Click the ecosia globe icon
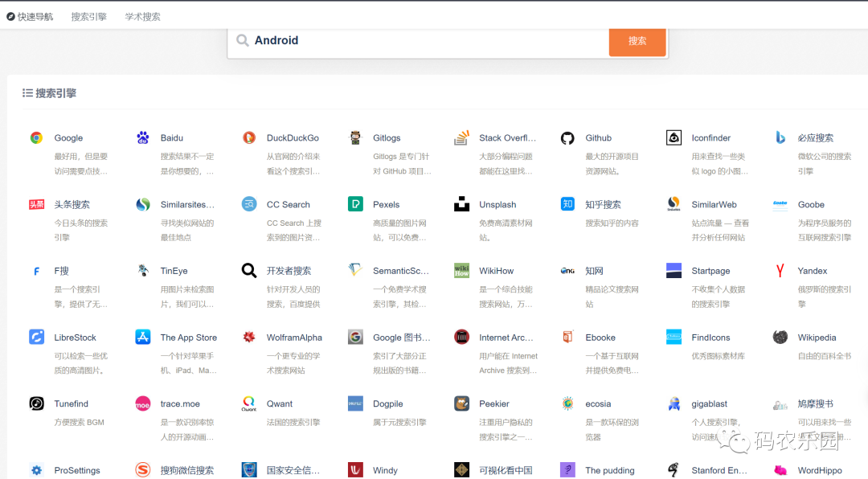Viewport: 868px width, 479px height. [x=567, y=403]
